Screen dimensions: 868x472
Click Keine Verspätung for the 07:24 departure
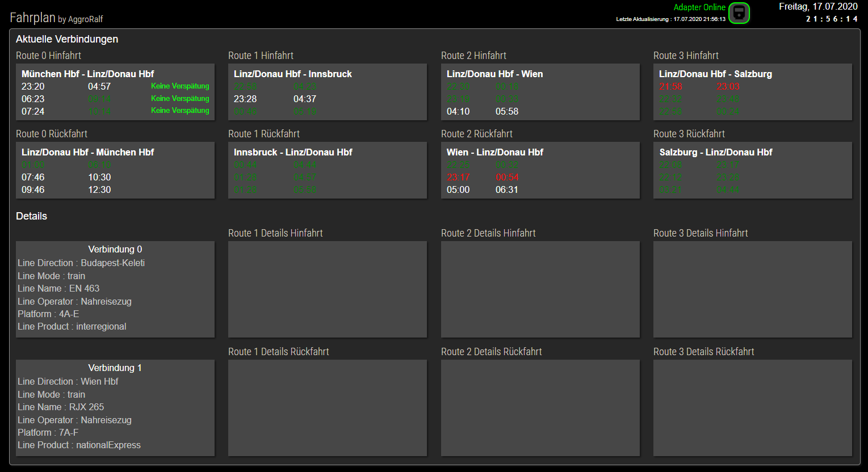click(x=180, y=111)
